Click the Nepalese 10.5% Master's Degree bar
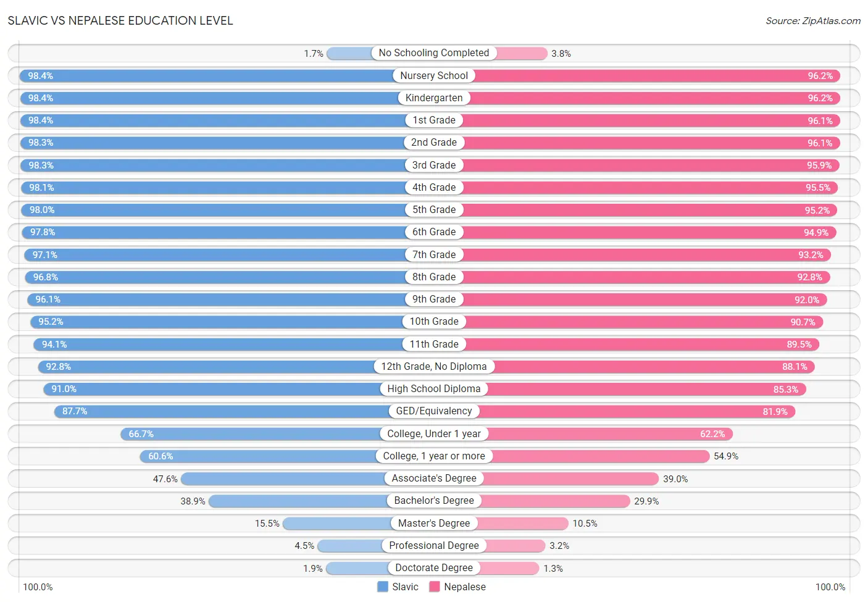Viewport: 868px width, 602px height. tap(501, 523)
